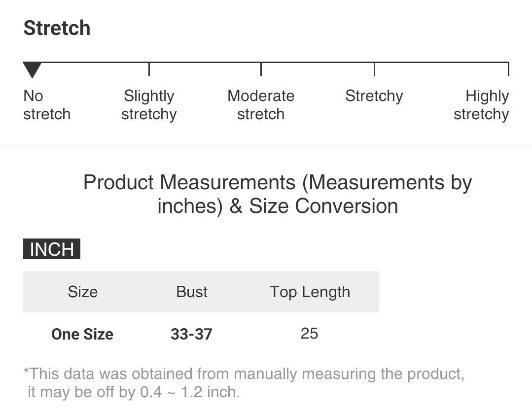This screenshot has width=532, height=410.
Task: Click the top length value "25"
Action: [309, 334]
